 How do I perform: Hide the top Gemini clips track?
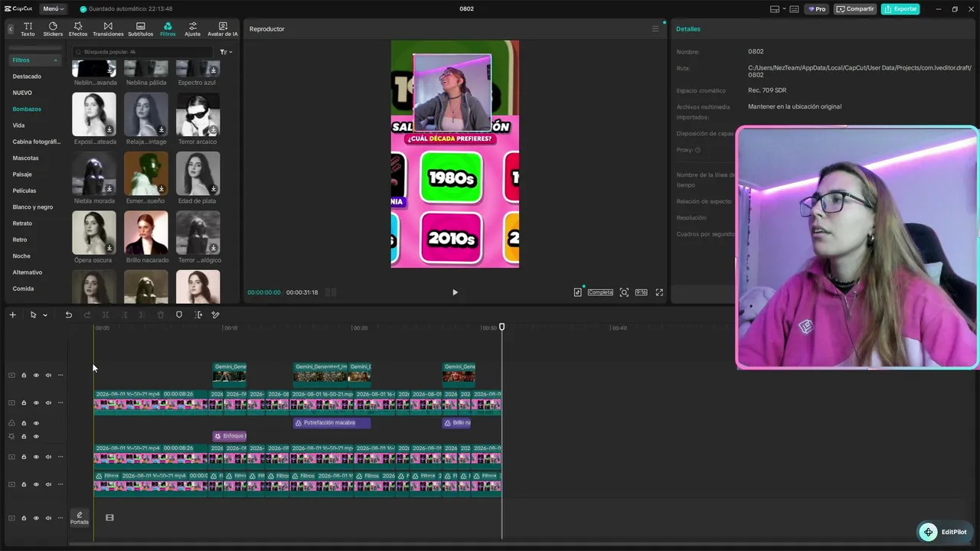pyautogui.click(x=36, y=375)
